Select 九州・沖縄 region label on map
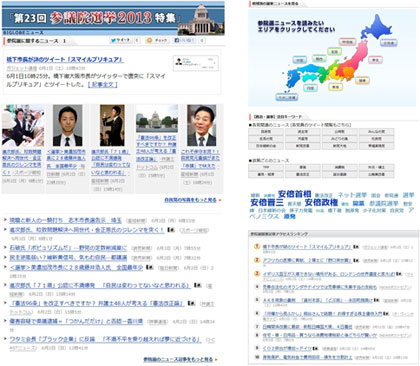 pyautogui.click(x=287, y=97)
